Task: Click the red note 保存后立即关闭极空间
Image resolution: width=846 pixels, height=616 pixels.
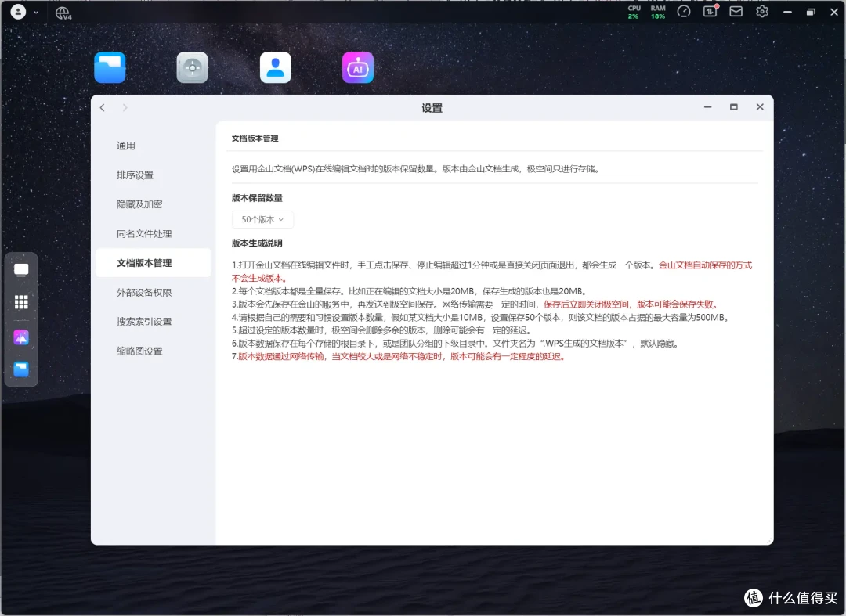Action: (x=587, y=304)
